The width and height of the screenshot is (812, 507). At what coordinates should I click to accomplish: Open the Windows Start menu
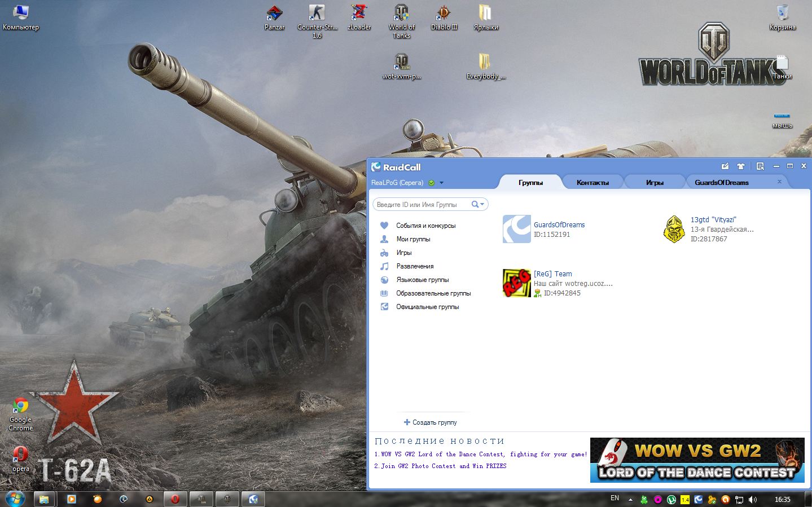click(x=15, y=499)
